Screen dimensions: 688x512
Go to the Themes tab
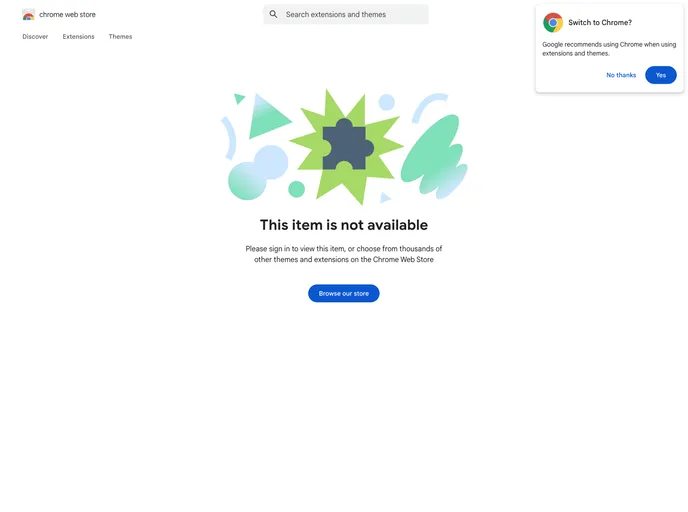pyautogui.click(x=120, y=36)
